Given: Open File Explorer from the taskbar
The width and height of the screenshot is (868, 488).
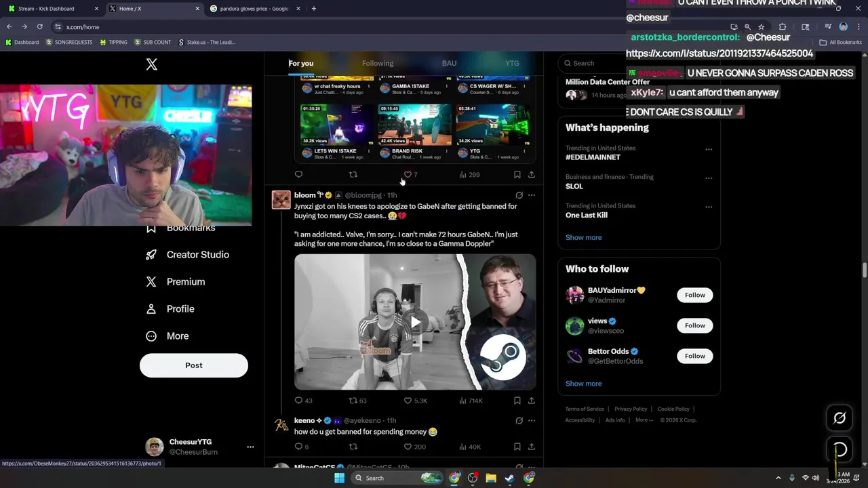Looking at the screenshot, I should (491, 478).
